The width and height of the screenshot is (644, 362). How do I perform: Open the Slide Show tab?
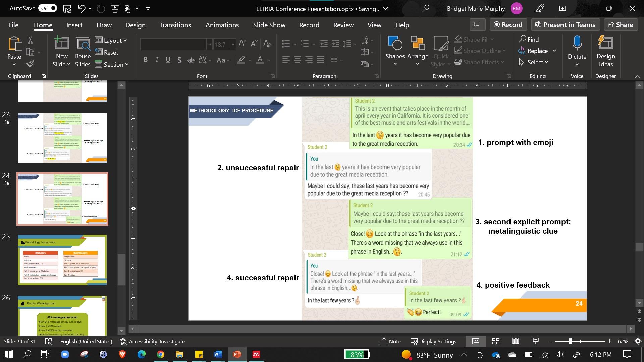click(269, 25)
